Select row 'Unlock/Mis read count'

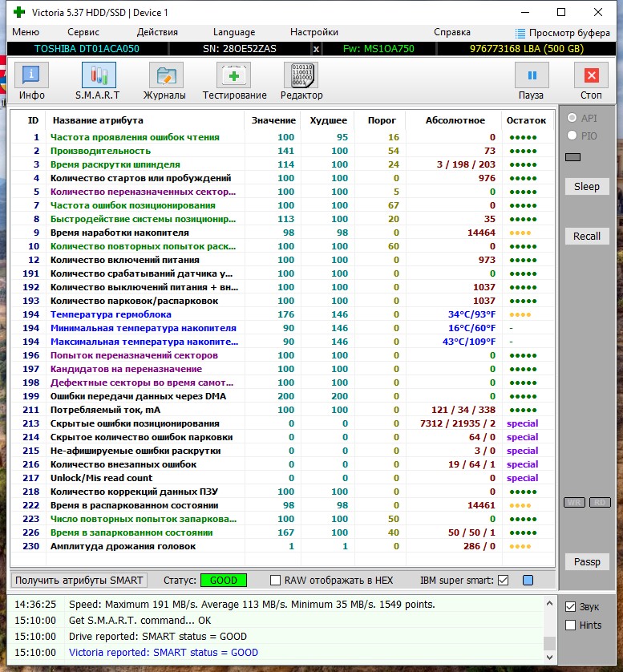[283, 478]
